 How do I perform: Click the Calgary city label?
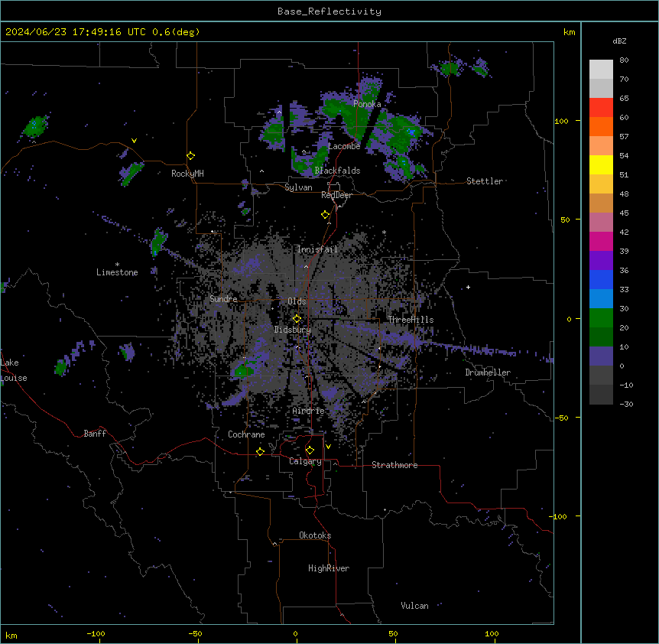pos(306,461)
